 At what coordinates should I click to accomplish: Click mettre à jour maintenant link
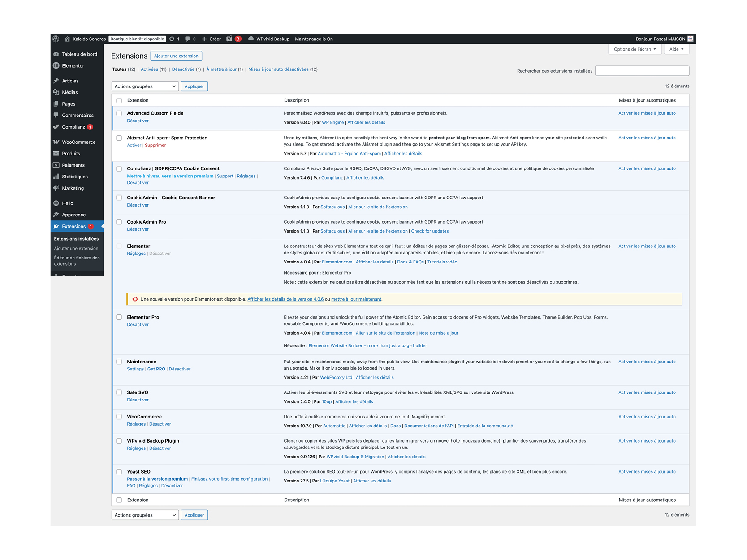pyautogui.click(x=356, y=299)
